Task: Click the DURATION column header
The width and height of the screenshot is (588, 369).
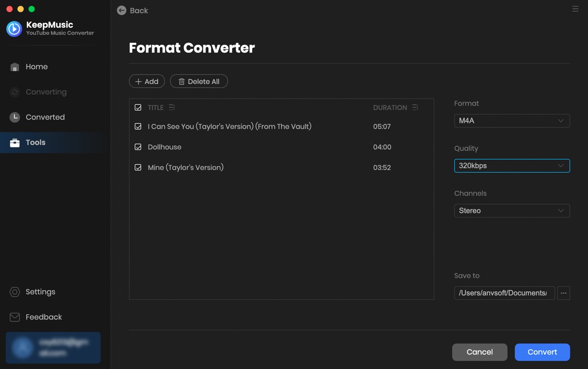Action: (390, 107)
